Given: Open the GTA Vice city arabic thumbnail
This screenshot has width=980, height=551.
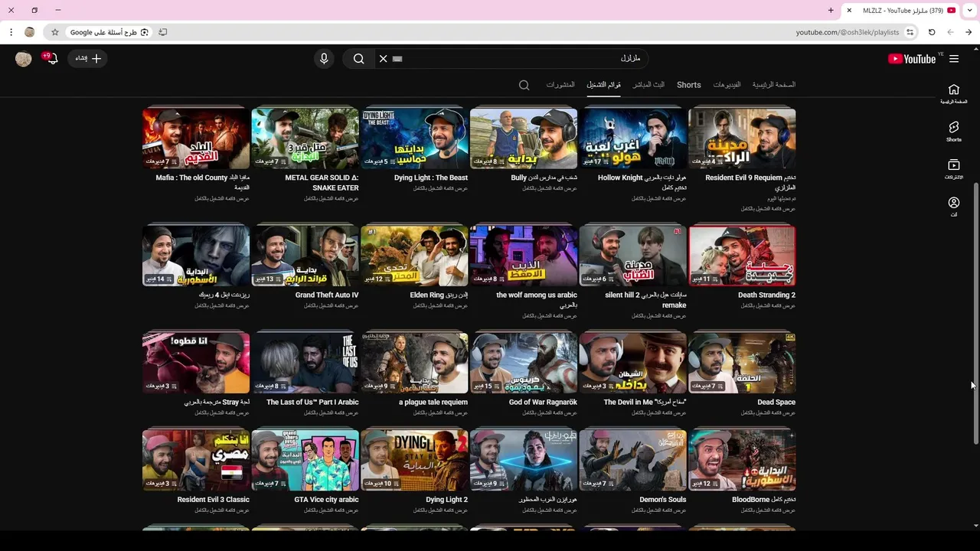Looking at the screenshot, I should point(305,460).
